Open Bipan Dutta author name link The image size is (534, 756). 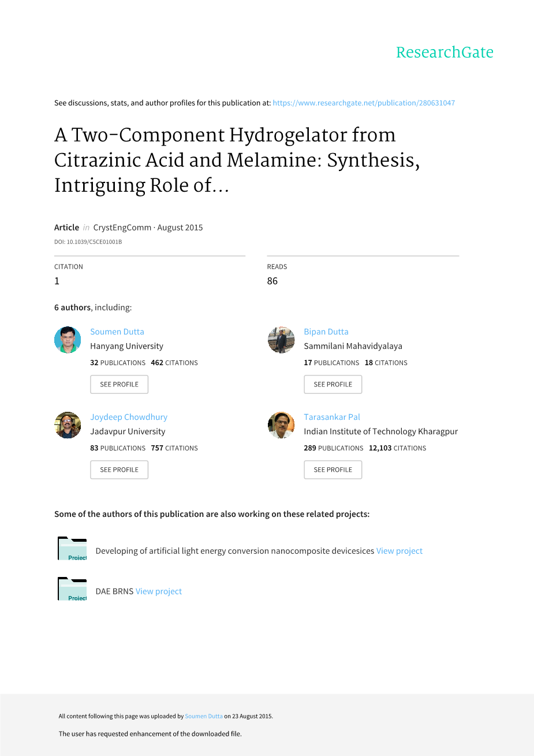[326, 332]
